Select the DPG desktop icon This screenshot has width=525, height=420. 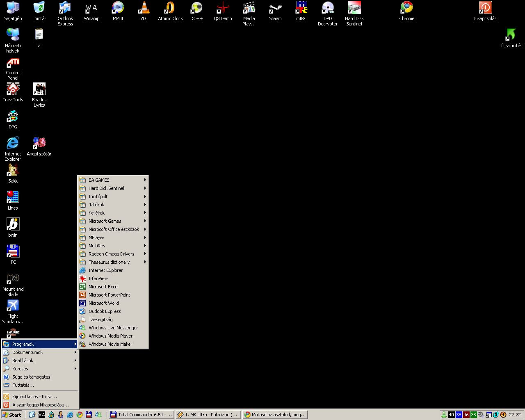pos(13,119)
